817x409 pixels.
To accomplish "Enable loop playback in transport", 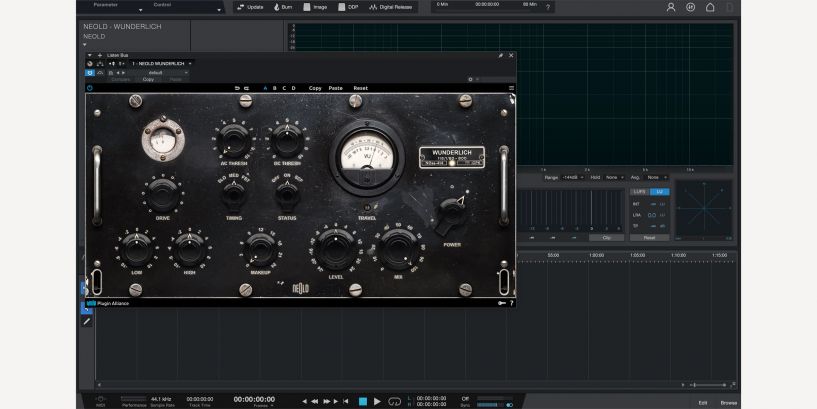I will pos(394,401).
